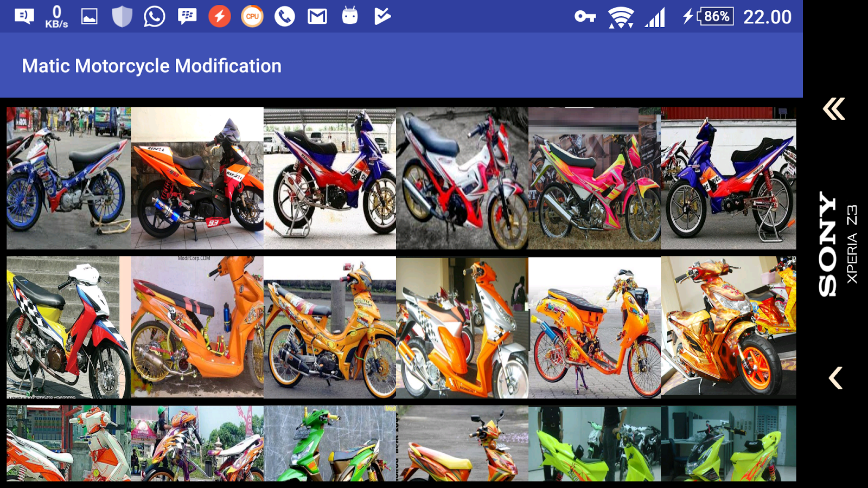
Task: Open the WhatsApp notification icon
Action: click(155, 16)
